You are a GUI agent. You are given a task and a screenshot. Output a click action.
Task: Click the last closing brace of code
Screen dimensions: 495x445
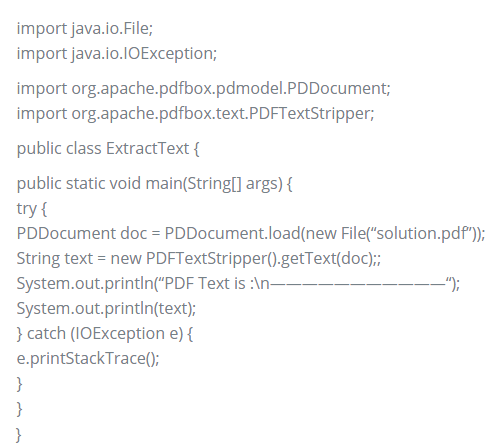pyautogui.click(x=19, y=435)
